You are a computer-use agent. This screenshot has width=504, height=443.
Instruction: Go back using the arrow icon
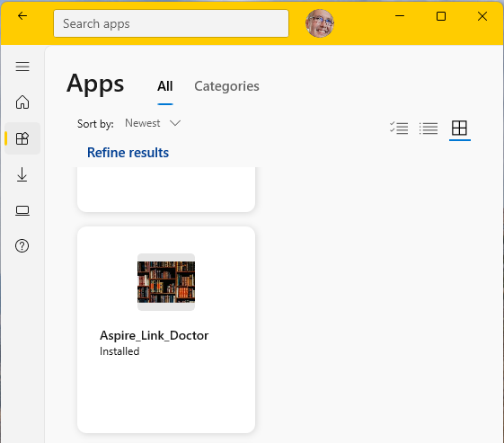(22, 16)
